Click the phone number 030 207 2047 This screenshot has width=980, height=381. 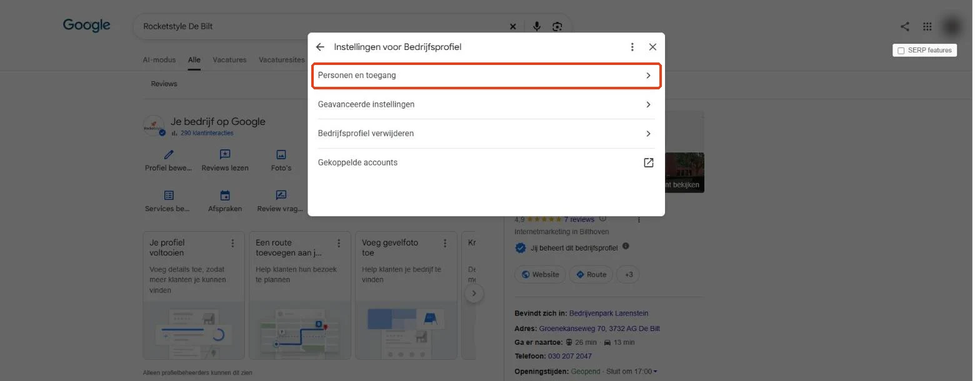point(569,356)
